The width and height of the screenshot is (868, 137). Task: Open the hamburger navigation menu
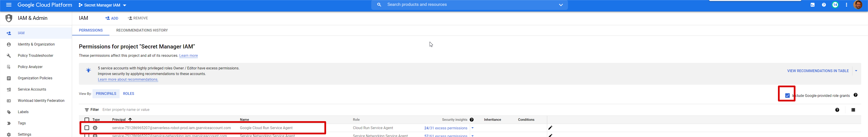point(9,5)
